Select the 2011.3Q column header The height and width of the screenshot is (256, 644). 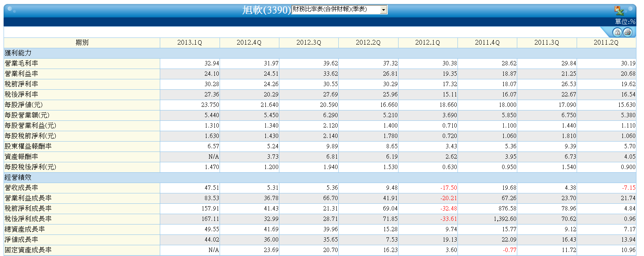547,43
